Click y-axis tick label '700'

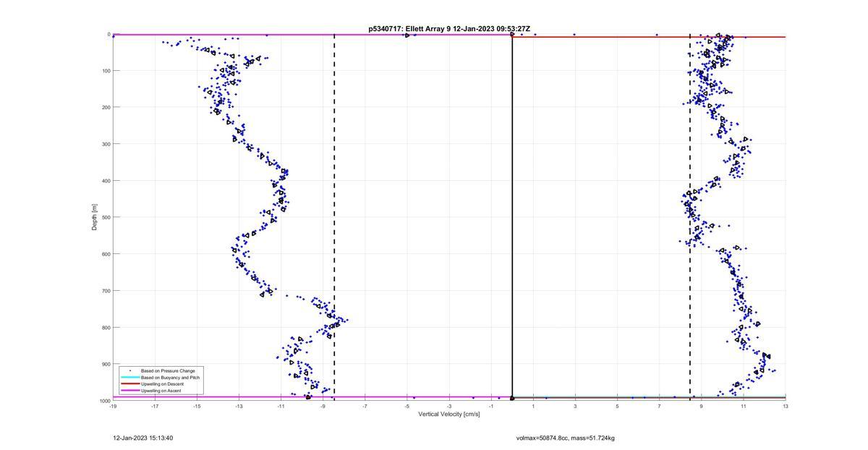point(105,291)
